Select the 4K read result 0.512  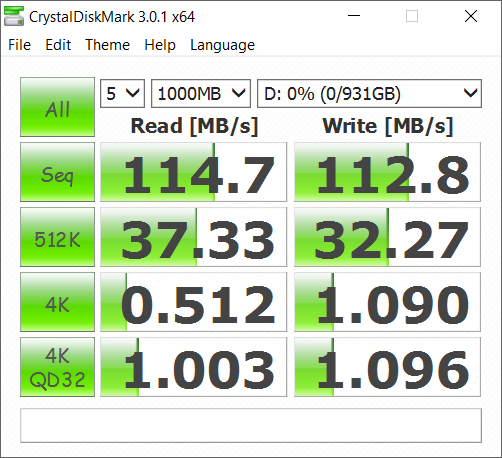[193, 302]
